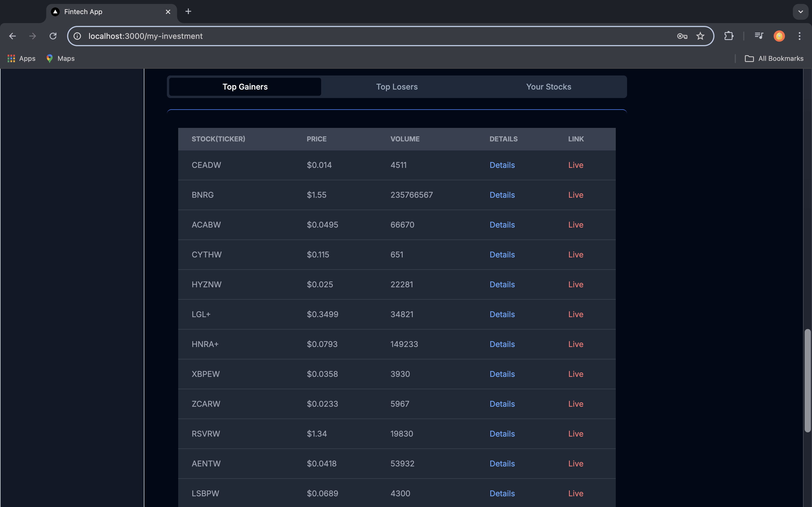812x507 pixels.
Task: Open the Chrome three-dot menu
Action: click(x=799, y=36)
